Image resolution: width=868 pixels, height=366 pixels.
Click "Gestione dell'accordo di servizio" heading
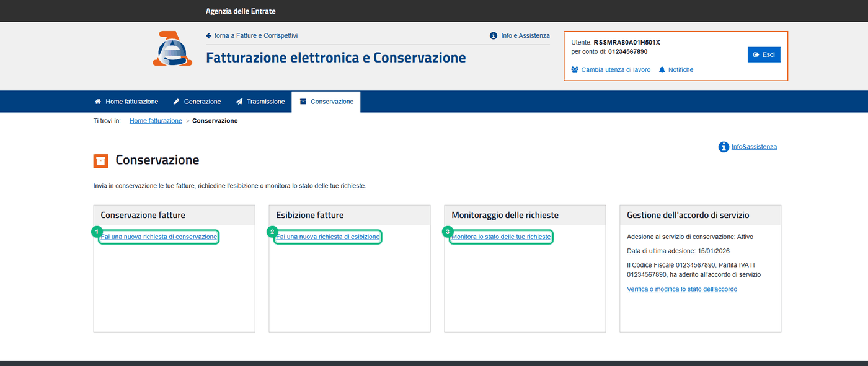pyautogui.click(x=688, y=215)
